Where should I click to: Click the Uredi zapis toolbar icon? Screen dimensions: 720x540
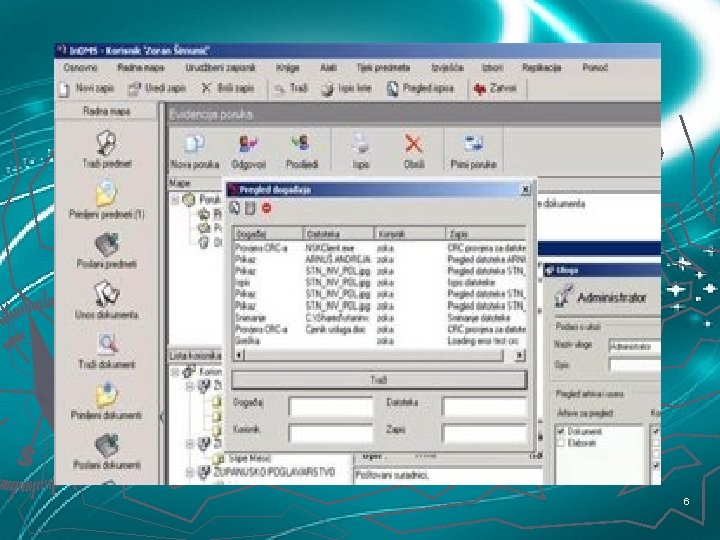pos(134,89)
